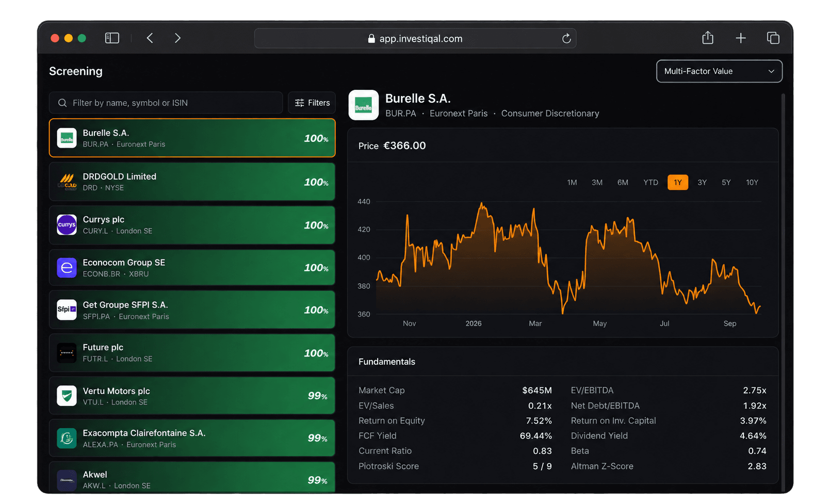830x504 pixels.
Task: Click the lock icon in address bar
Action: (371, 39)
